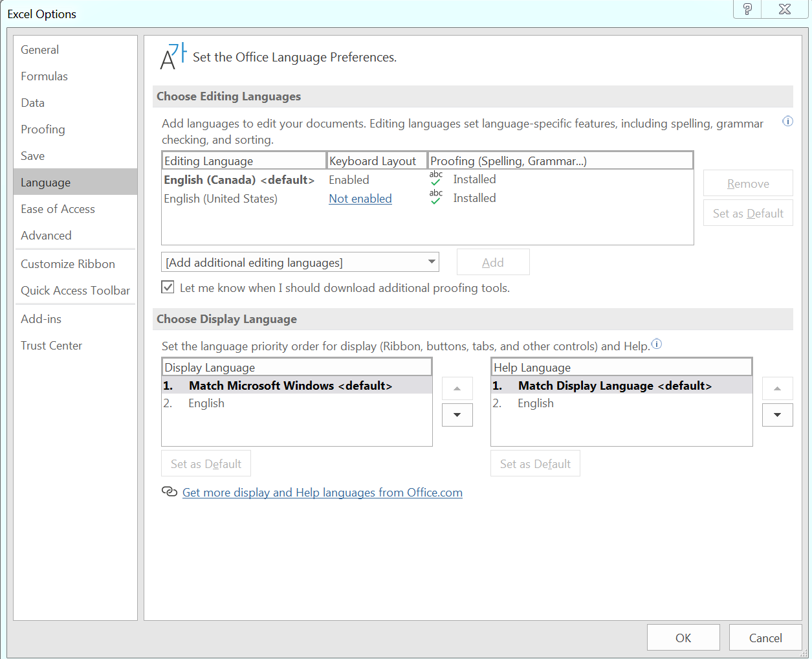Click the proofing abc icon for English (United States)
Viewport: 812px width, 659px height.
436,197
